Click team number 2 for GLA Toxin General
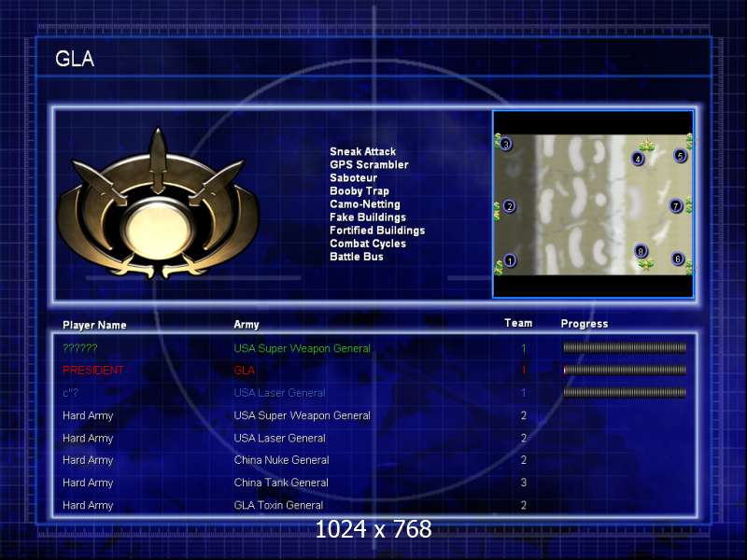Viewport: 747px width, 560px height. (x=524, y=505)
